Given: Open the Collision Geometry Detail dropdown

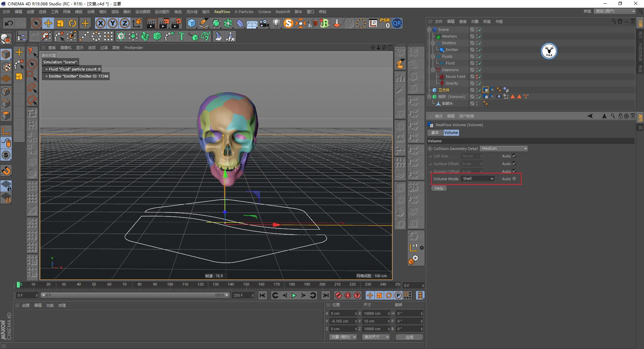Looking at the screenshot, I should 503,148.
